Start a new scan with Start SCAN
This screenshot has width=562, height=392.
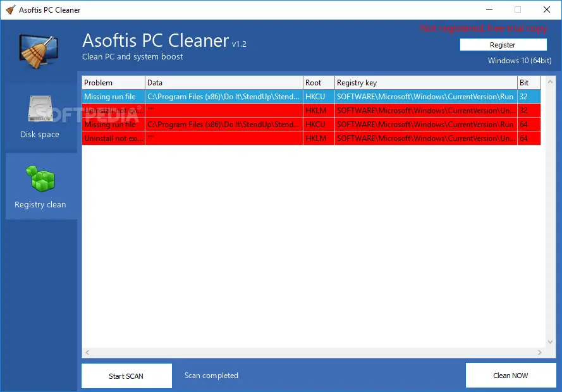(126, 376)
